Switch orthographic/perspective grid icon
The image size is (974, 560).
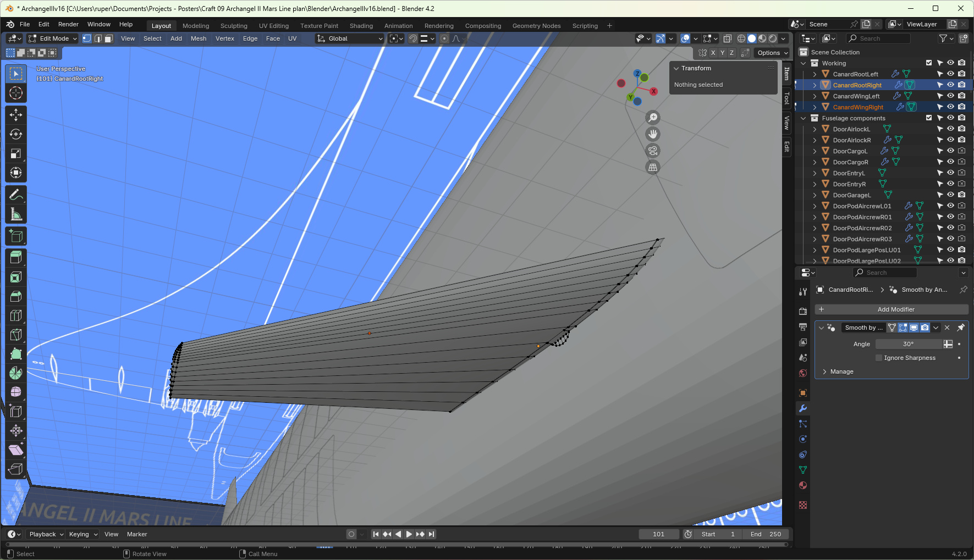click(653, 167)
